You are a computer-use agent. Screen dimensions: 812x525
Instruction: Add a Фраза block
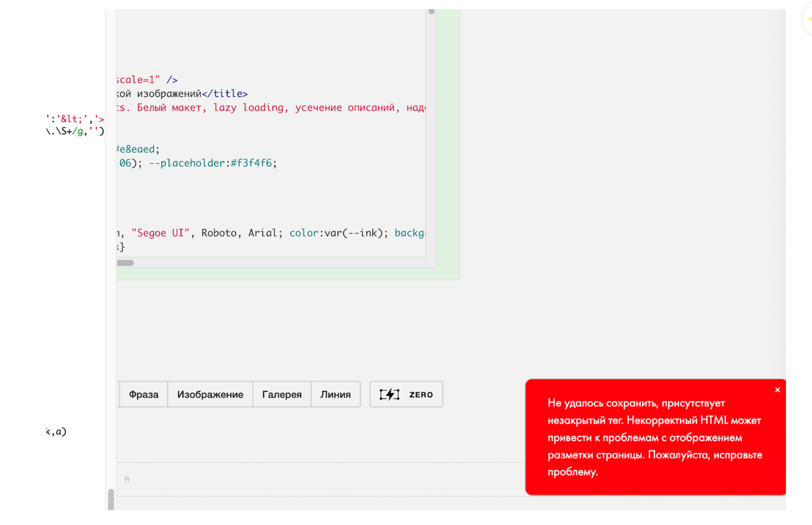[x=143, y=394]
